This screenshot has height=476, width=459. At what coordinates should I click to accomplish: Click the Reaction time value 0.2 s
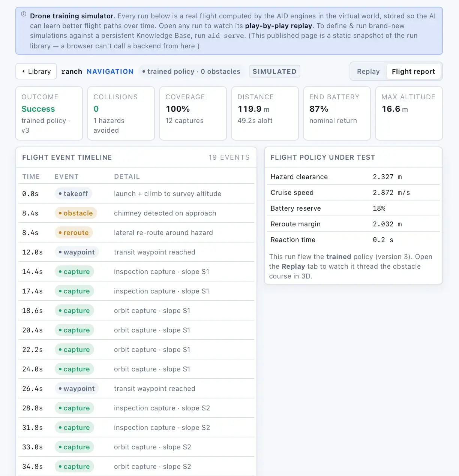coord(383,239)
